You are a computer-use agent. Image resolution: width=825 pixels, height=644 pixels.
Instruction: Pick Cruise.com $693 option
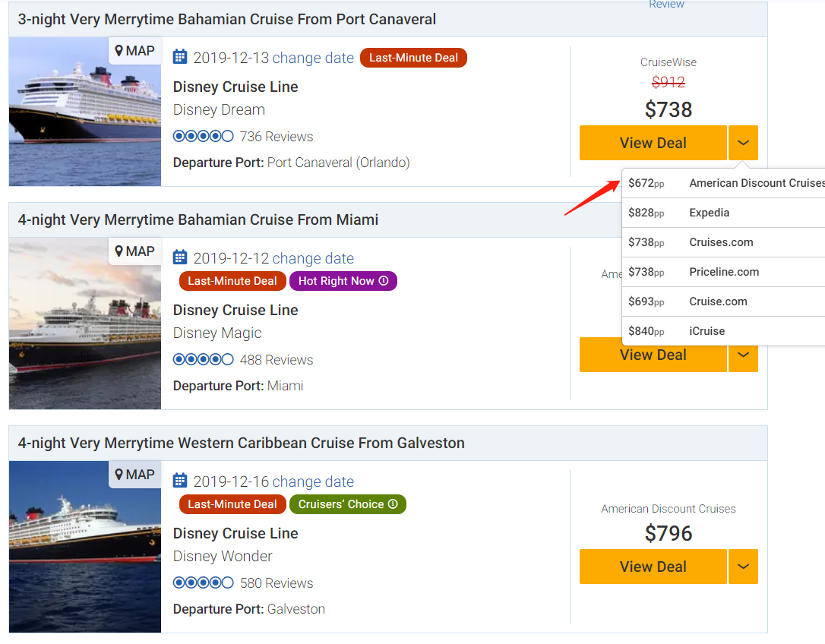(x=723, y=301)
